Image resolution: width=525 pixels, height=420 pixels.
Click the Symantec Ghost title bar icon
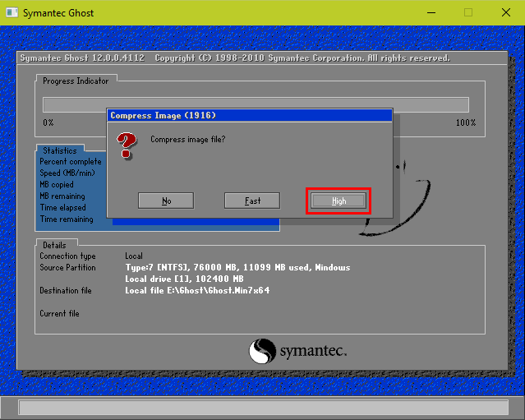pyautogui.click(x=12, y=12)
